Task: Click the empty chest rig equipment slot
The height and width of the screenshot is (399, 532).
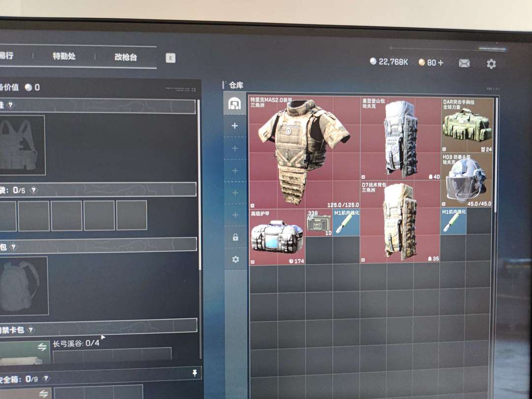Action: coord(22,145)
